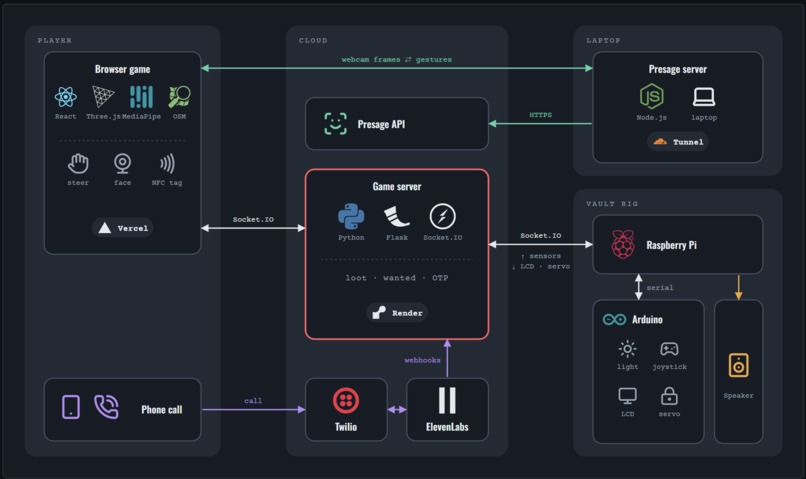Click the Vercel triangle logo

[x=104, y=228]
